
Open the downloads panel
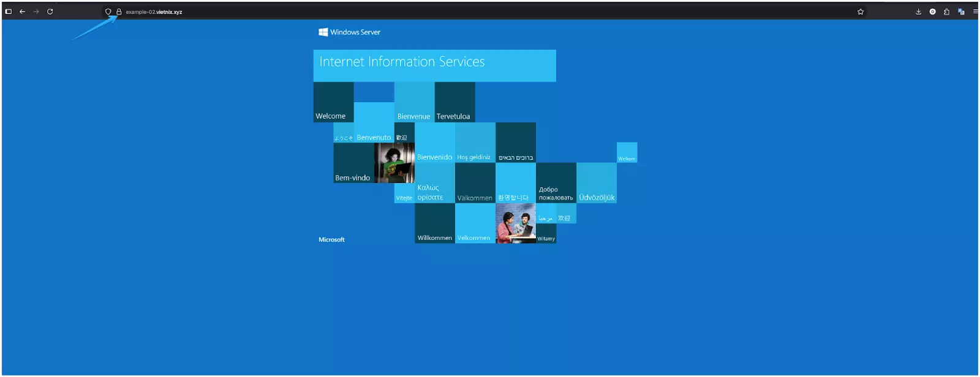tap(918, 12)
